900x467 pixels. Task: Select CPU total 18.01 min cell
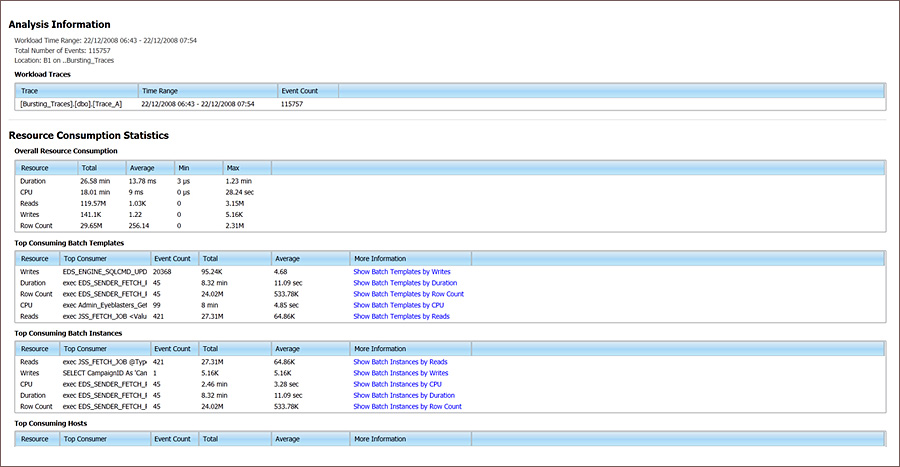click(x=95, y=192)
